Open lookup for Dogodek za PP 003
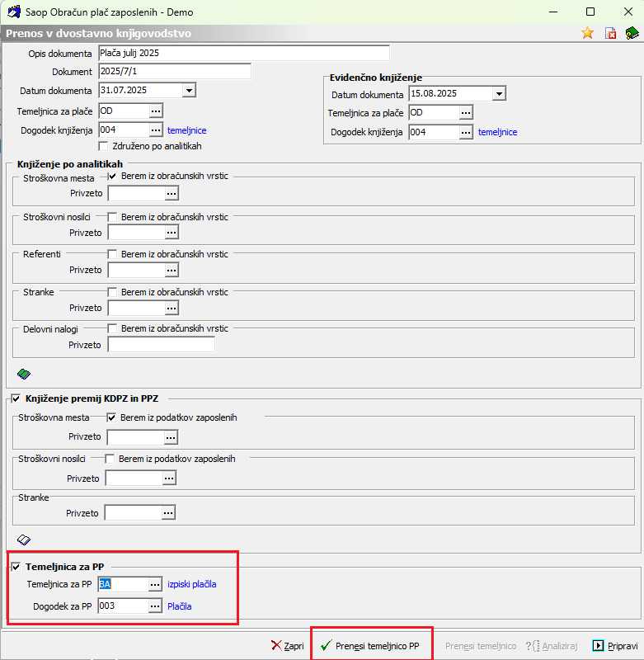 click(x=155, y=606)
